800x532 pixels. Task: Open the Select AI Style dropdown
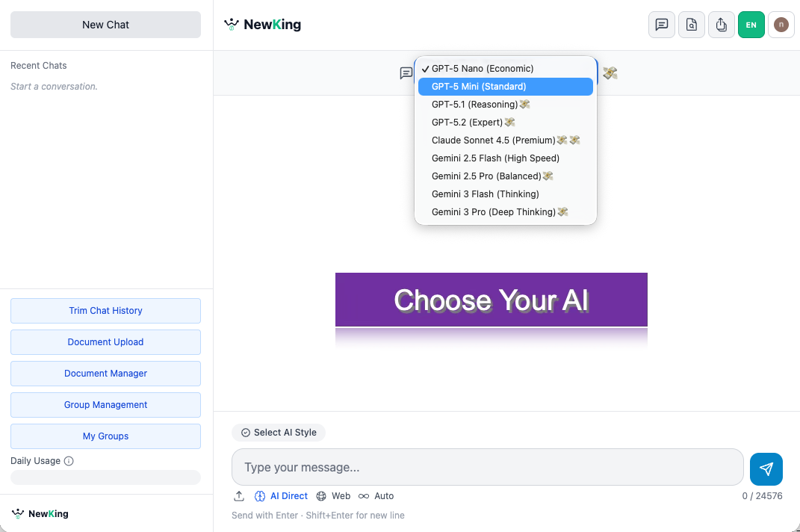[x=279, y=432]
